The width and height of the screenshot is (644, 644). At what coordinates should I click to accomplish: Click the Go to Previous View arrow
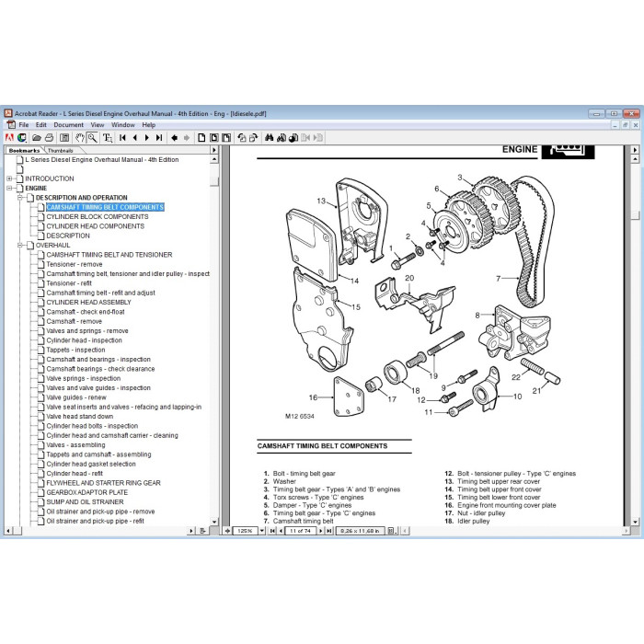click(175, 138)
